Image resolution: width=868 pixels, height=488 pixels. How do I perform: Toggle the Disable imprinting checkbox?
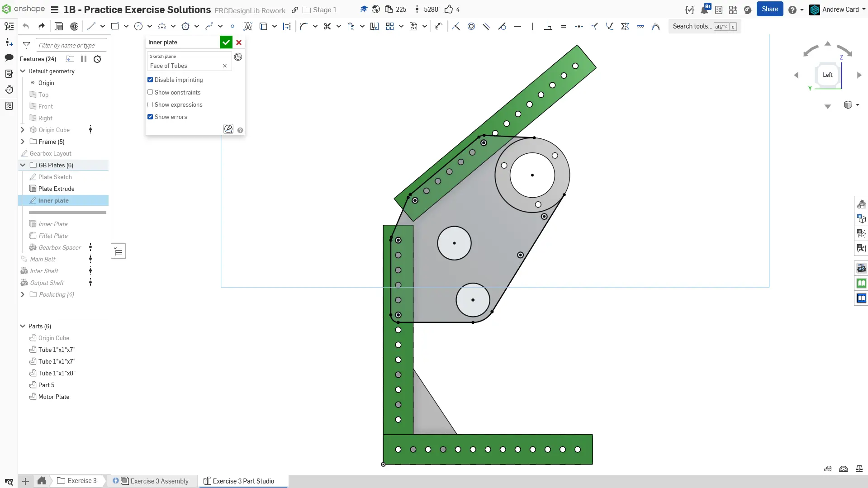point(150,80)
